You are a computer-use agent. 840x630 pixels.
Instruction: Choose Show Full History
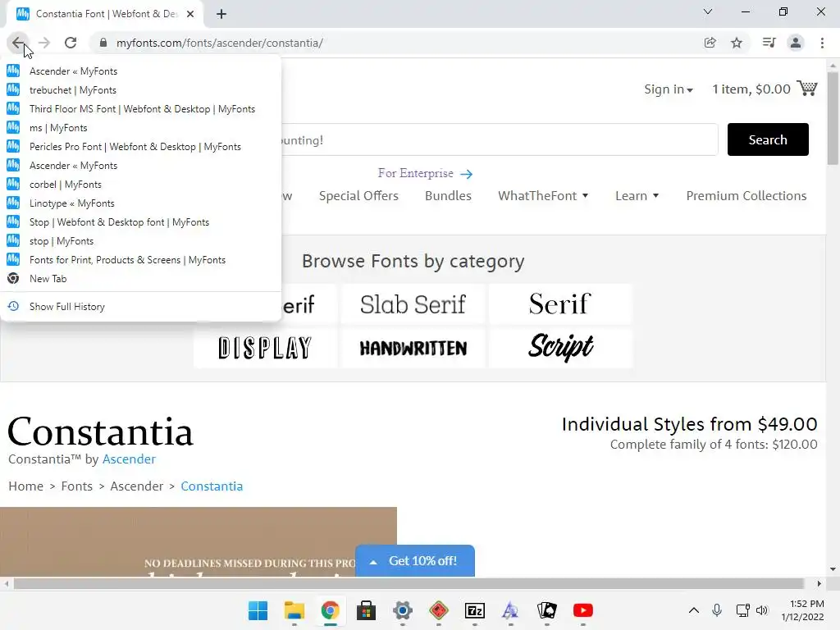pos(140,307)
